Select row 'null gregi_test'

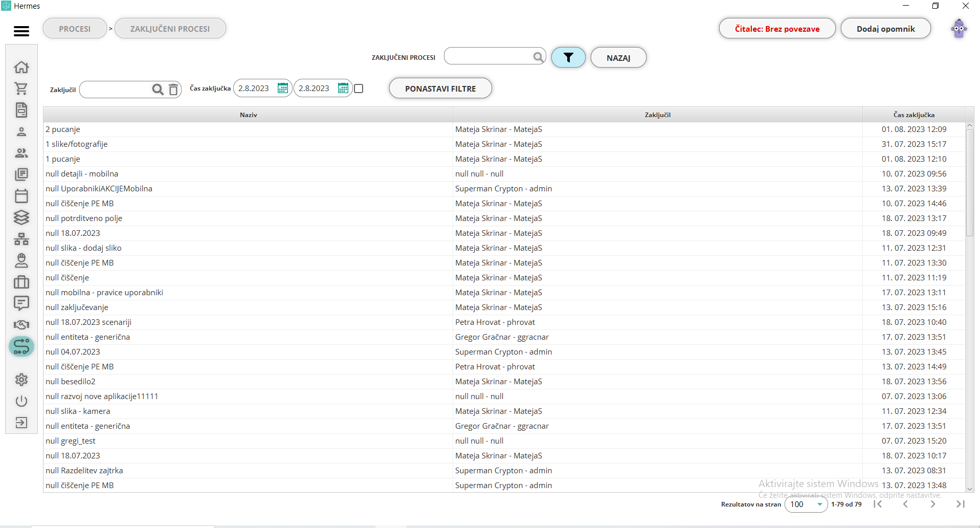pos(504,441)
